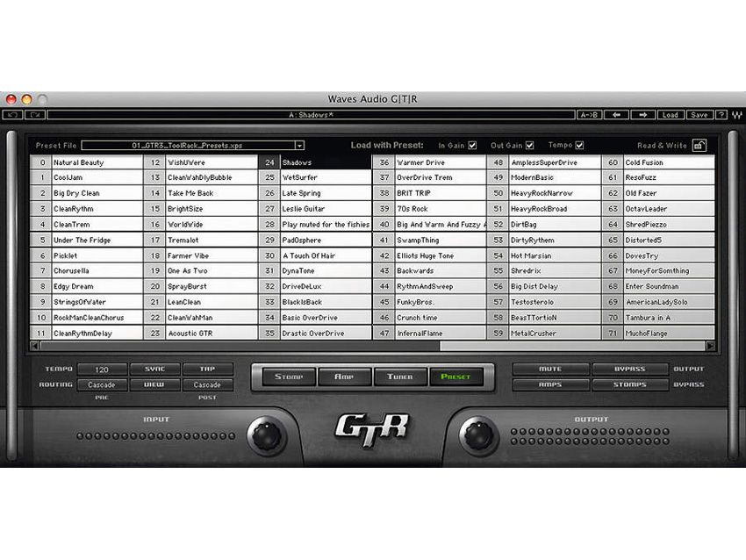Click the Waves logo icon
Viewport: 746px width, 560px height.
pos(737,115)
